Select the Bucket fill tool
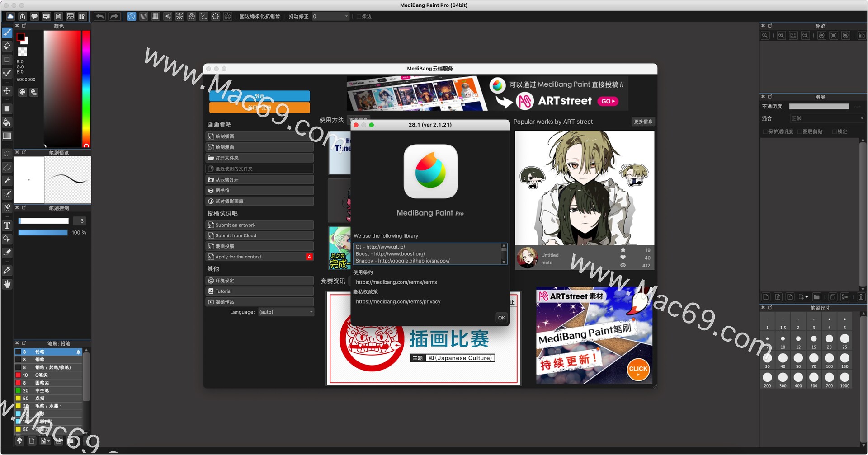This screenshot has height=455, width=868. (x=7, y=122)
